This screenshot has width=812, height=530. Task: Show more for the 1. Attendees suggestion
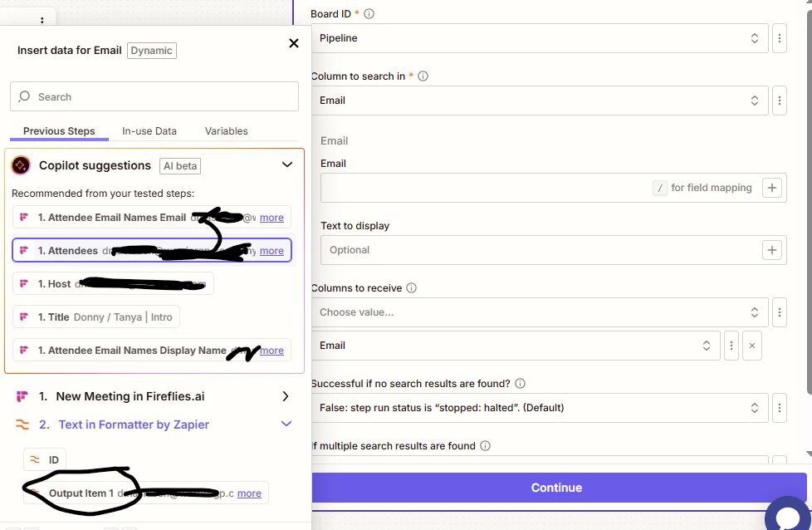click(x=271, y=251)
